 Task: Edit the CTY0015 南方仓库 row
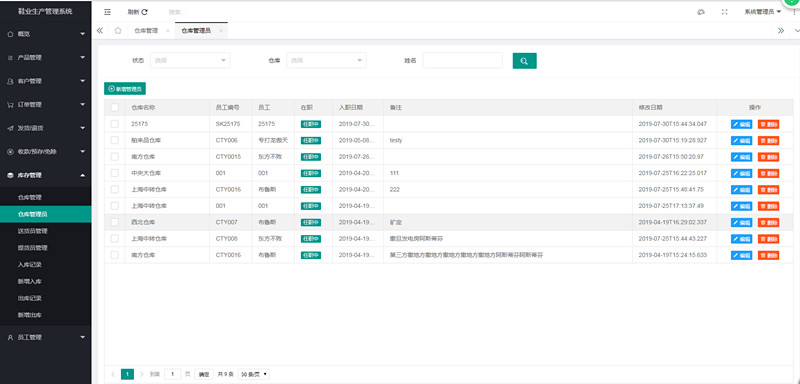[x=741, y=157]
